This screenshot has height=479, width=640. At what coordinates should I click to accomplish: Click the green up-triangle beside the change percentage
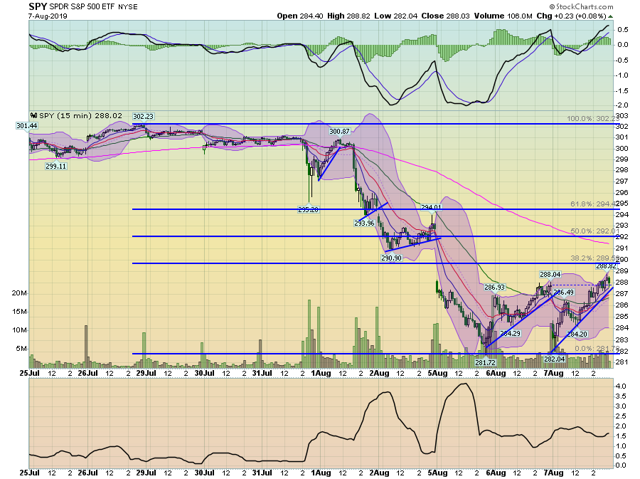611,16
